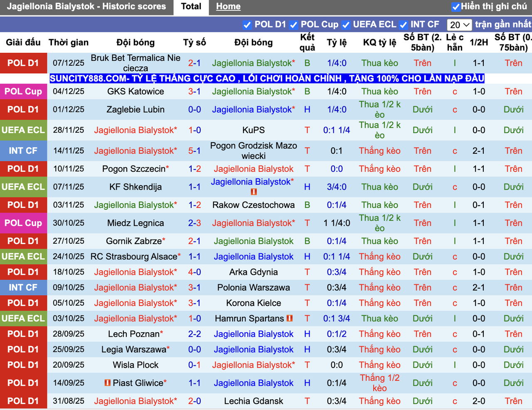The height and width of the screenshot is (410, 532).
Task: Uncheck the POL Cup filter checkbox
Action: click(294, 25)
